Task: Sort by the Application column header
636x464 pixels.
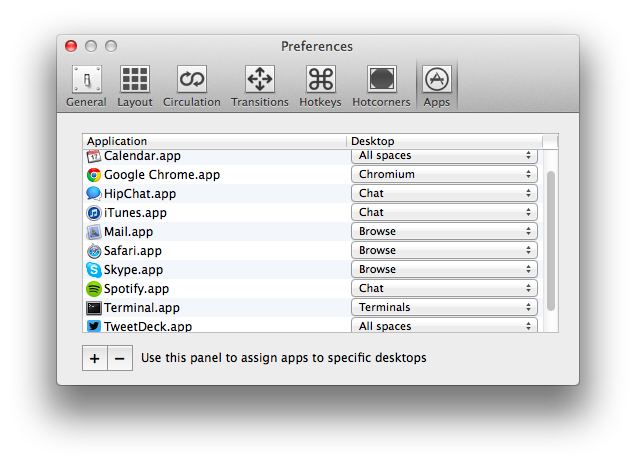Action: 215,141
